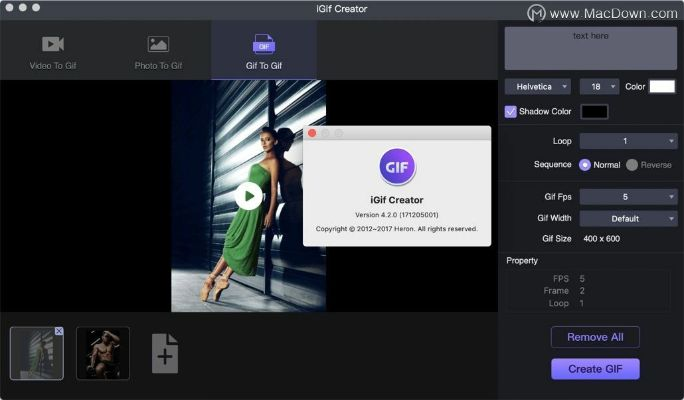Click the Photo To Gif picture icon
The image size is (684, 400).
158,44
